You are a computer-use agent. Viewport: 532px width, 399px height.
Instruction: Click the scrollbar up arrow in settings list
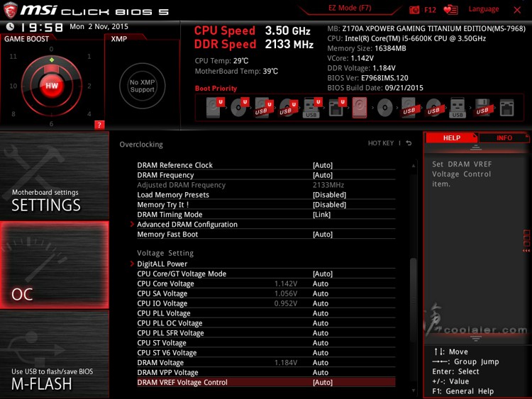click(x=414, y=165)
